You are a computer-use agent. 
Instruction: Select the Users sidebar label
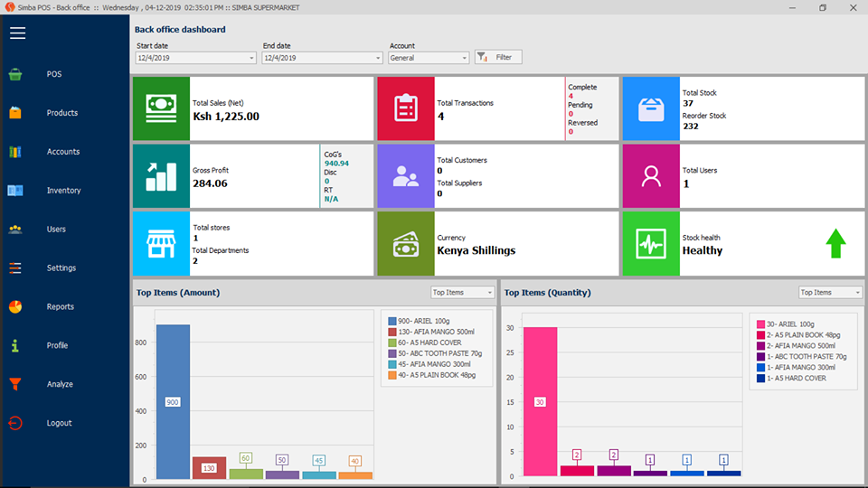pos(56,229)
